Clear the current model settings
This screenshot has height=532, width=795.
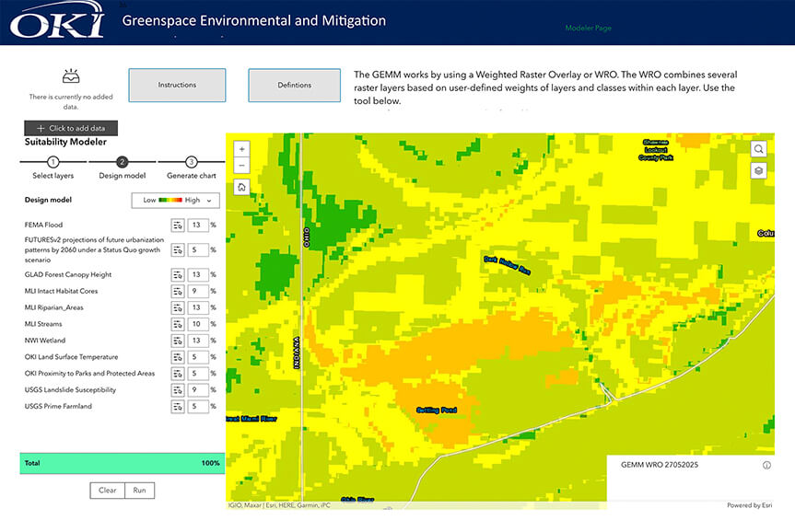[x=106, y=490]
